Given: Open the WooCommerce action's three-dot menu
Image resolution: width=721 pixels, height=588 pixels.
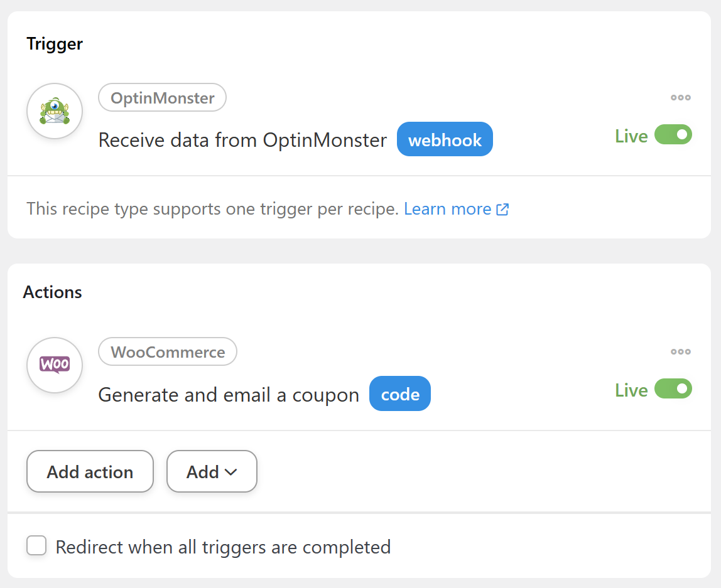Looking at the screenshot, I should (x=680, y=351).
